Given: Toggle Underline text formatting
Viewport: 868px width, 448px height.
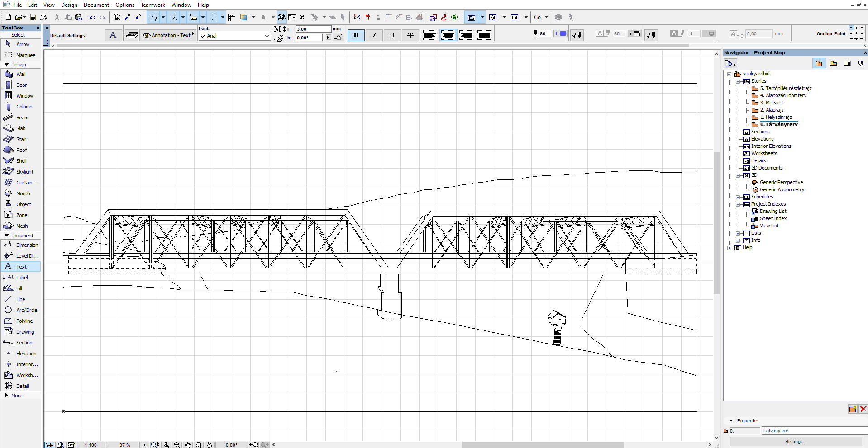Looking at the screenshot, I should [392, 35].
